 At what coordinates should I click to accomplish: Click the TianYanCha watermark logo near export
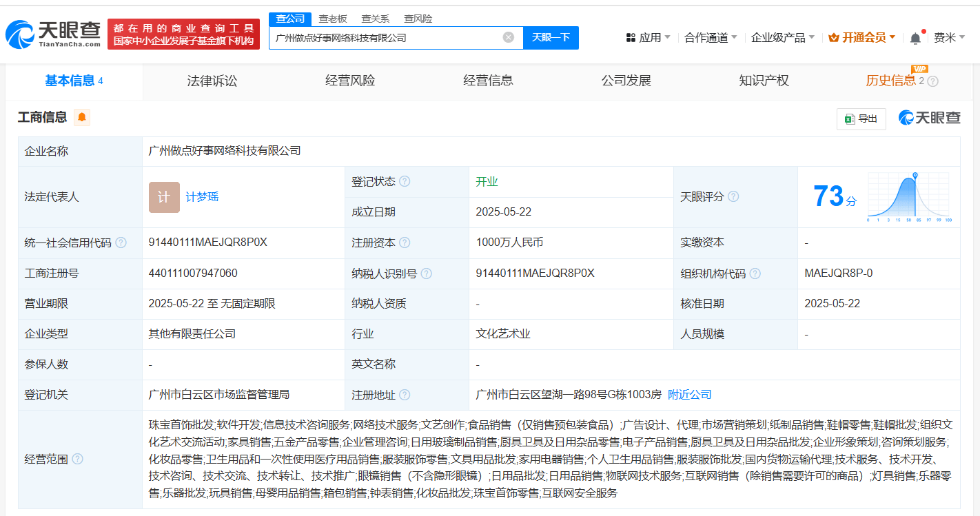click(x=930, y=118)
